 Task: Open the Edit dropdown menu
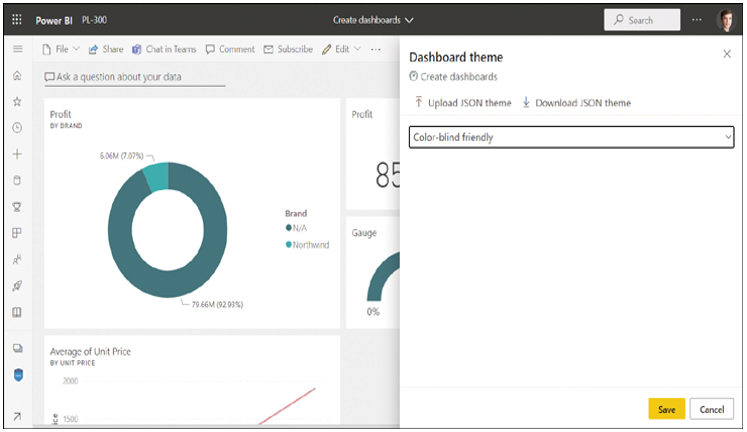[342, 49]
